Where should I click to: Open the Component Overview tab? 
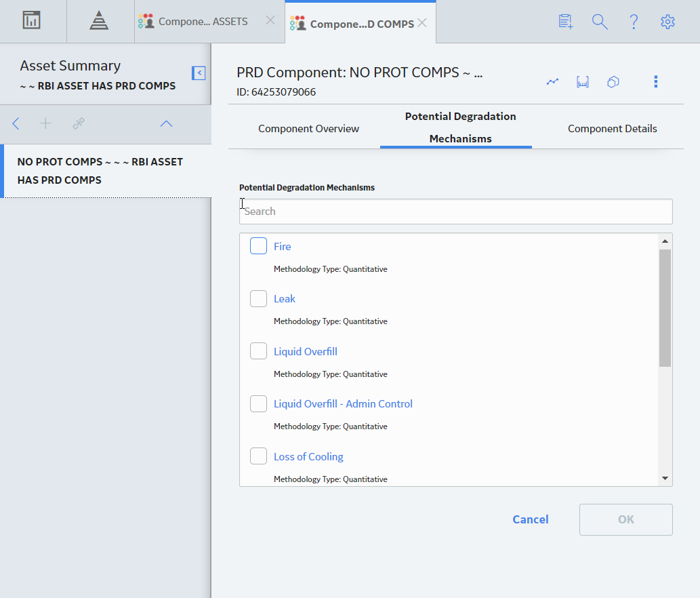[x=308, y=129]
